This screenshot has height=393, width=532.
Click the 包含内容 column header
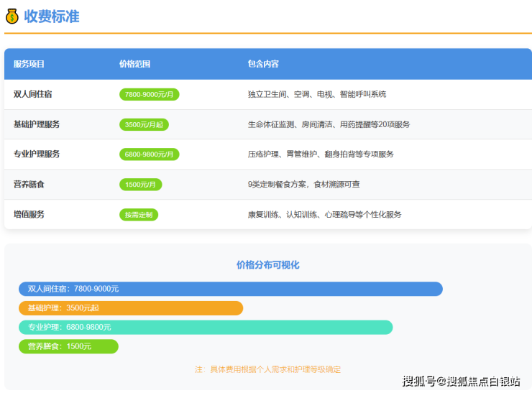click(x=263, y=64)
